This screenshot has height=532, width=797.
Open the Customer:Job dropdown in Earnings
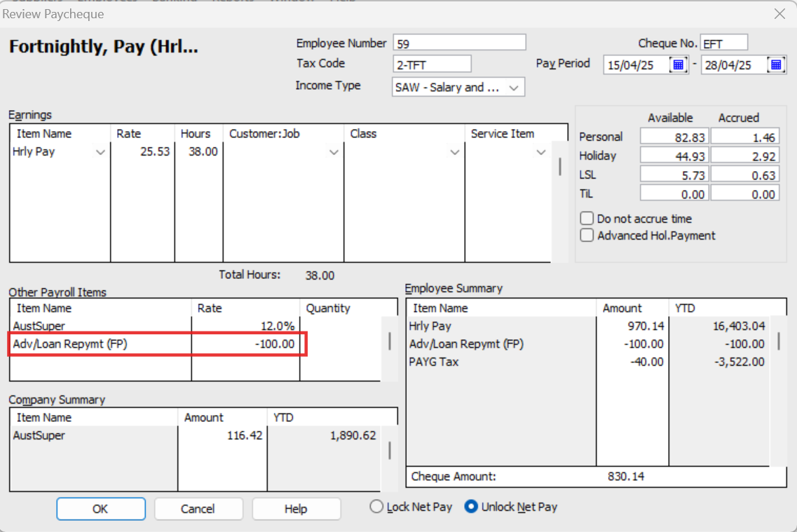pyautogui.click(x=334, y=152)
